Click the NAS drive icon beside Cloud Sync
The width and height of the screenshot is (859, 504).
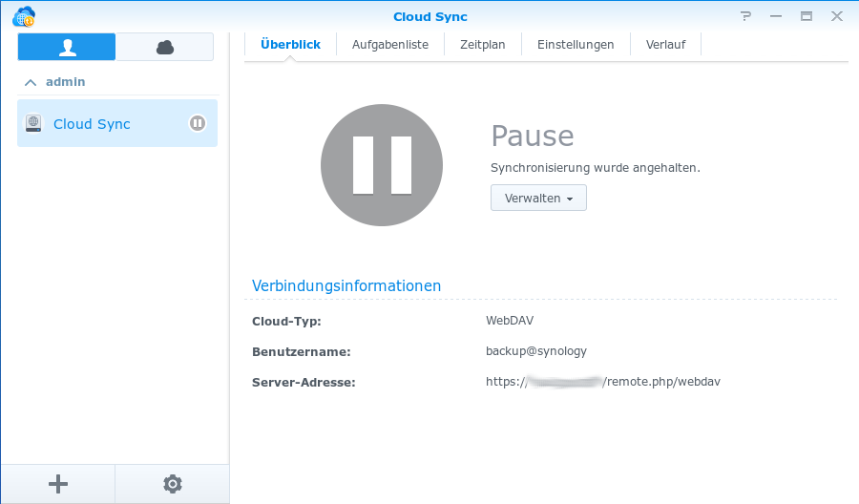33,123
